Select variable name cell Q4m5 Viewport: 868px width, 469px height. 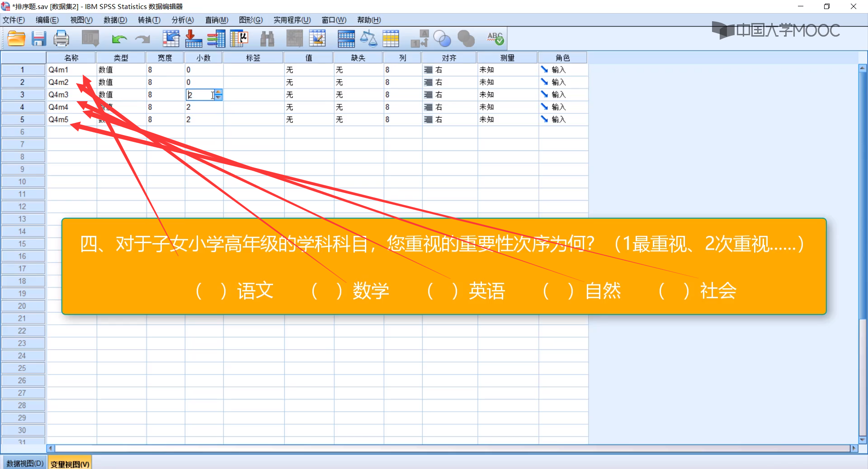click(x=71, y=119)
